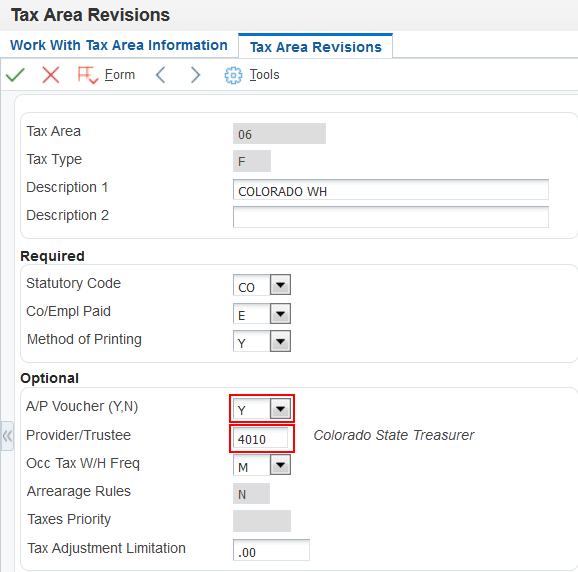
Task: Click the Description 1 field
Action: tap(391, 190)
